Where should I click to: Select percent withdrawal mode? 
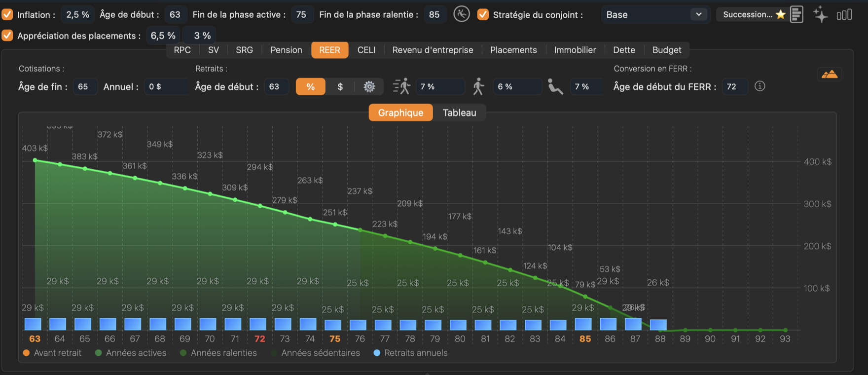coord(310,87)
